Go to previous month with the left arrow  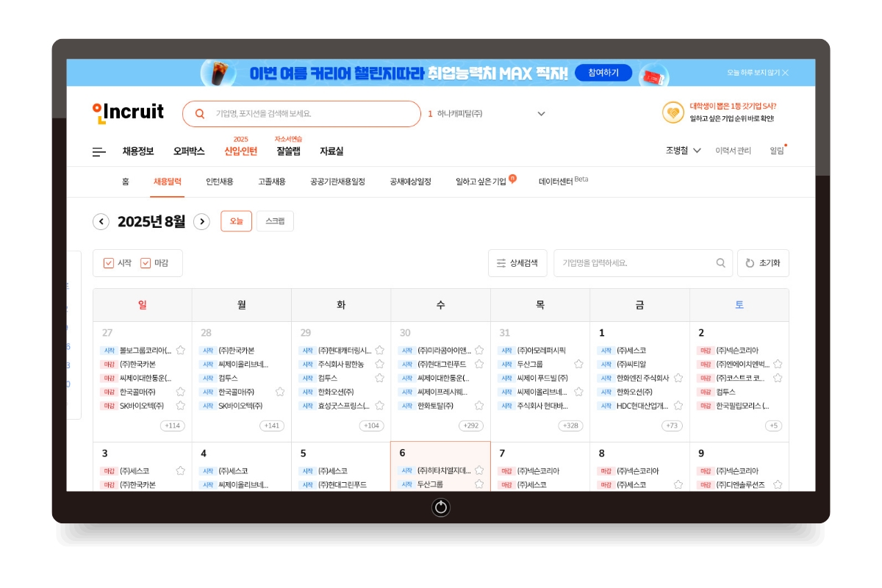coord(101,221)
